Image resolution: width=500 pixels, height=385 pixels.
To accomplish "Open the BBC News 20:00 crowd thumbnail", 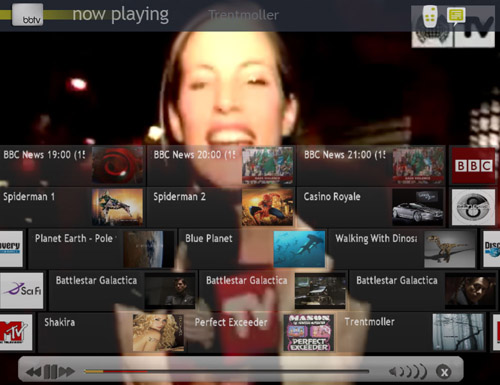I will [x=268, y=166].
